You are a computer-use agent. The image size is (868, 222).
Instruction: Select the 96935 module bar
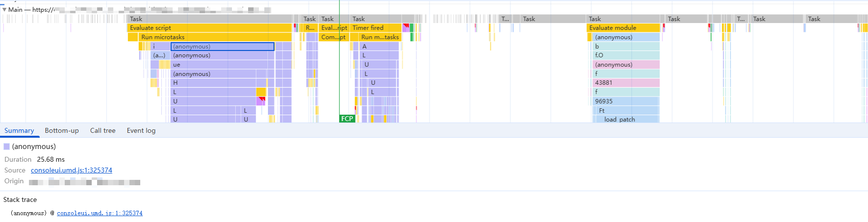point(626,101)
